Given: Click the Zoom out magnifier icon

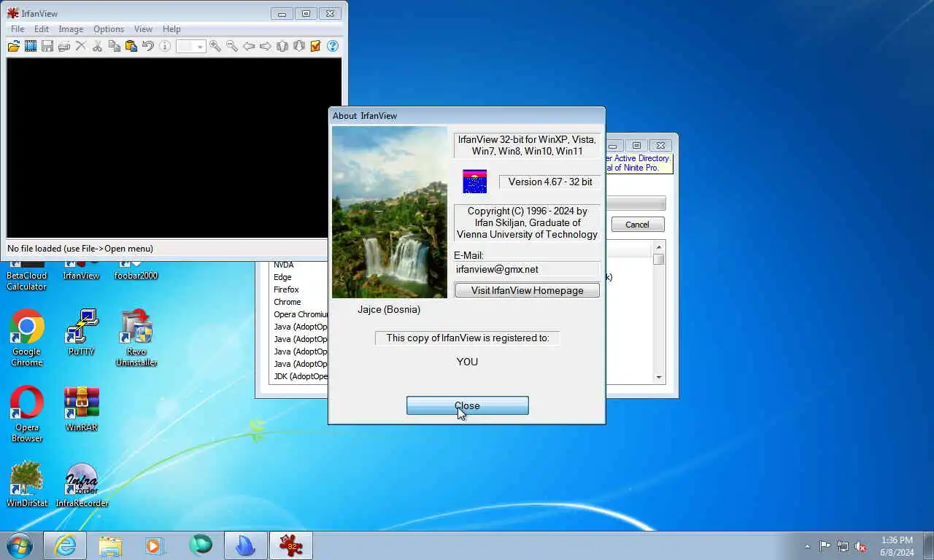Looking at the screenshot, I should (232, 46).
